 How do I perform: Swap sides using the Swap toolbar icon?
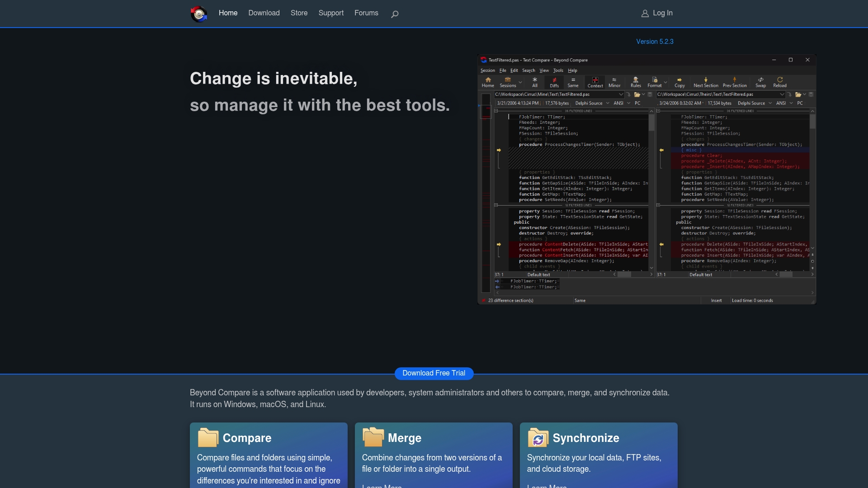(x=761, y=82)
